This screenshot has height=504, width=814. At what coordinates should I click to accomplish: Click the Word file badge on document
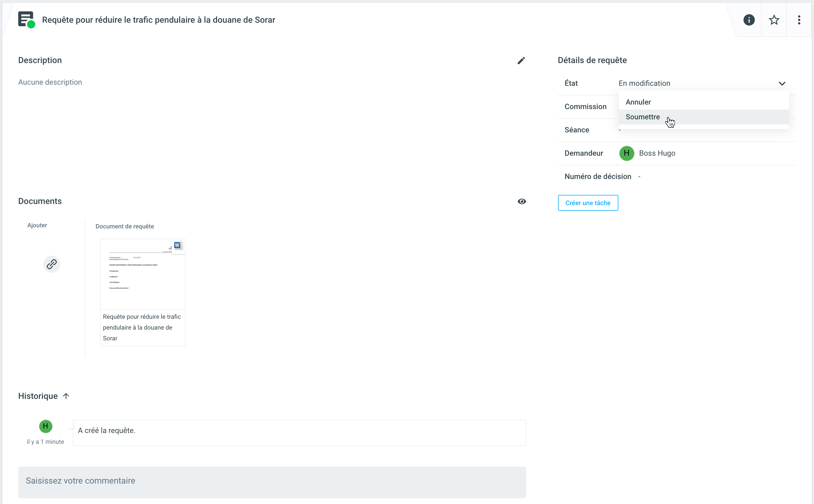[178, 246]
